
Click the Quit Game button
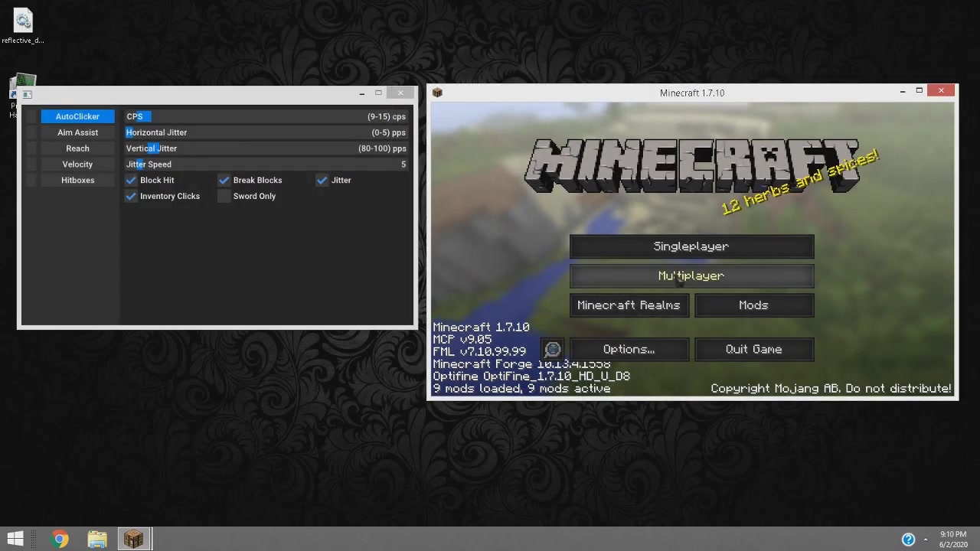click(x=753, y=350)
